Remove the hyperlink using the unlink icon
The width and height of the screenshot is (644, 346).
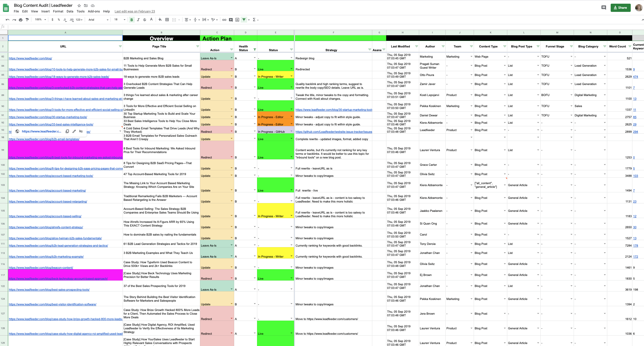tap(81, 131)
